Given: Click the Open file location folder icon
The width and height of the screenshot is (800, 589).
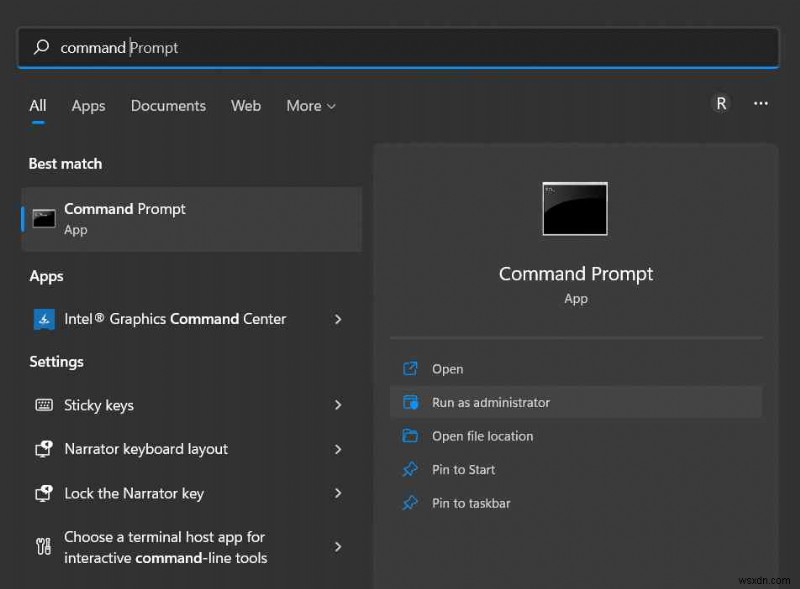Looking at the screenshot, I should pos(411,436).
